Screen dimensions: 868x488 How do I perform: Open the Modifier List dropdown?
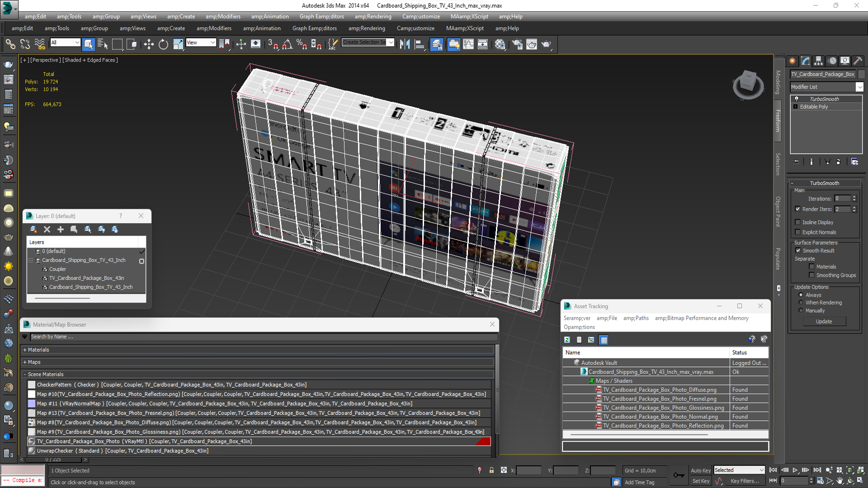tap(826, 87)
